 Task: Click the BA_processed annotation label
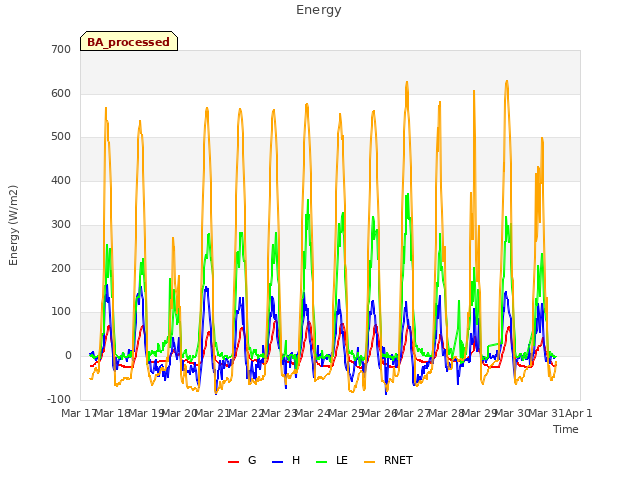129,42
